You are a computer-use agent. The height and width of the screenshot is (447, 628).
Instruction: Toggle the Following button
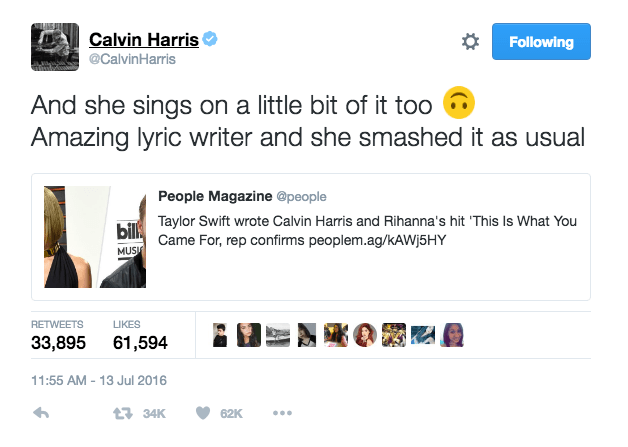click(541, 42)
